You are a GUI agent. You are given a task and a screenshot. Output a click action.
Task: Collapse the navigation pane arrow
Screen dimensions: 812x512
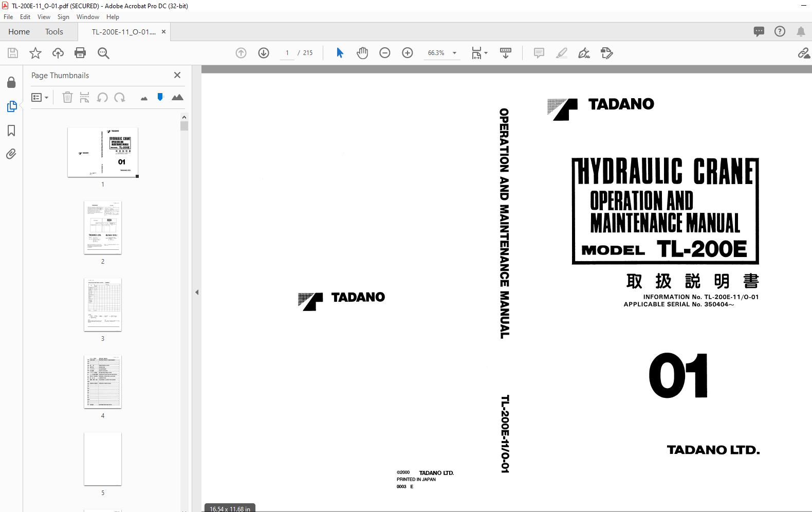pyautogui.click(x=197, y=292)
